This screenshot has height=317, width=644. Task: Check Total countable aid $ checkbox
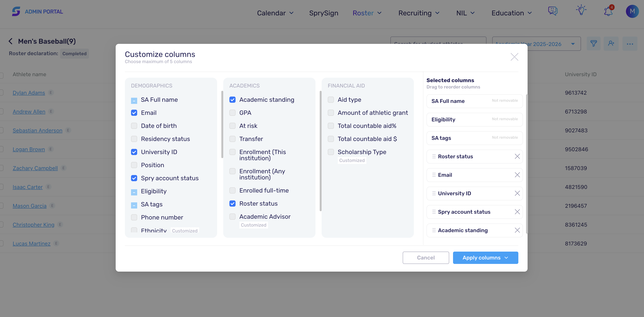[x=331, y=139]
